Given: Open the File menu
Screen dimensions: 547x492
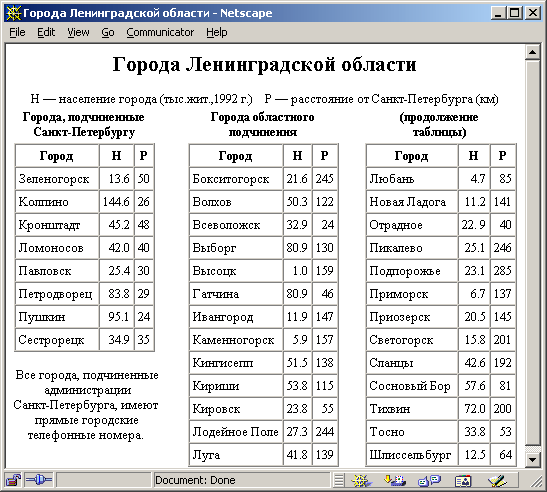Looking at the screenshot, I should pos(17,32).
